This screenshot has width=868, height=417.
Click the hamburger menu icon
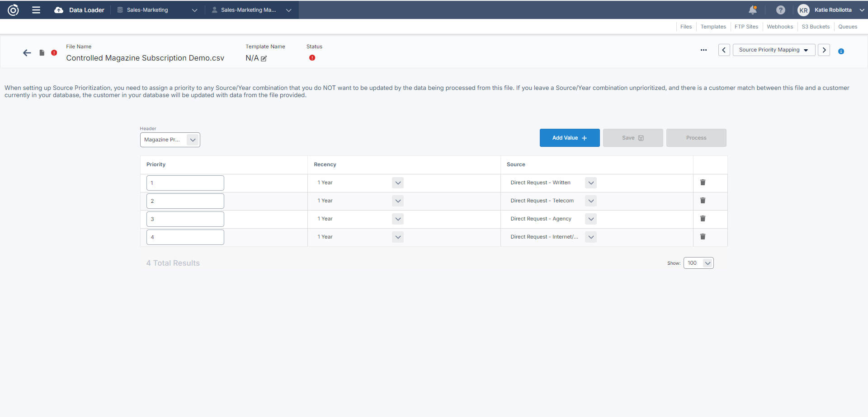(36, 10)
